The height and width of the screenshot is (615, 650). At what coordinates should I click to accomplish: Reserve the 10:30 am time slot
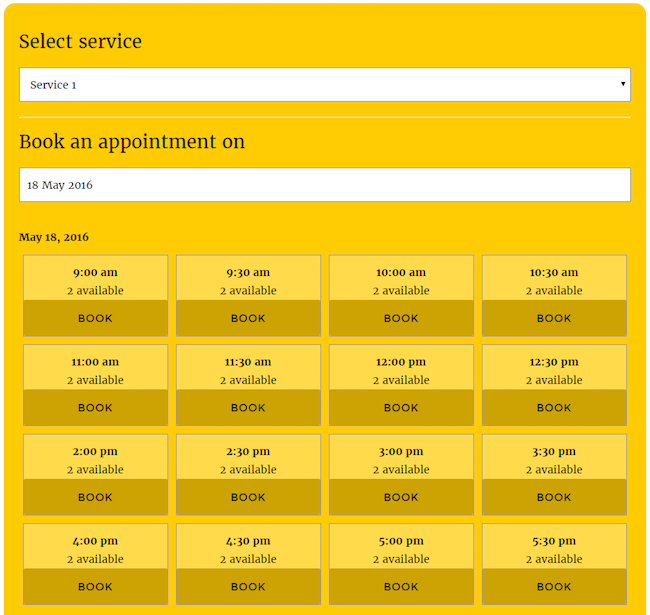pyautogui.click(x=554, y=318)
